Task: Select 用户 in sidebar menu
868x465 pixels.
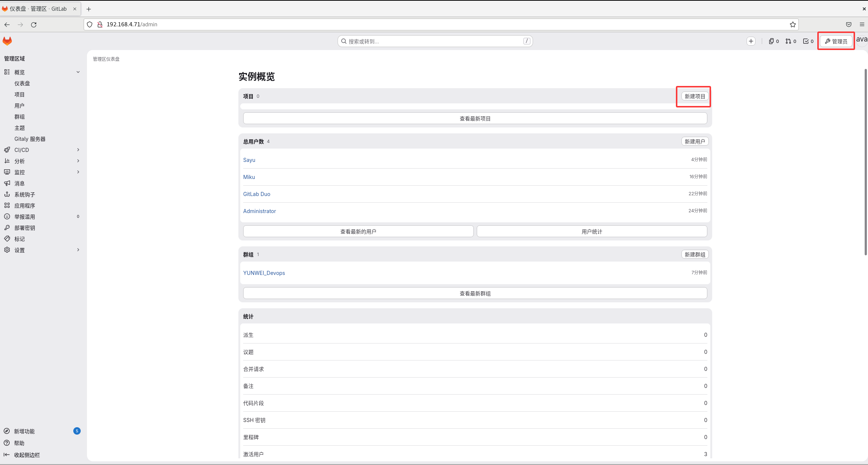Action: 19,106
